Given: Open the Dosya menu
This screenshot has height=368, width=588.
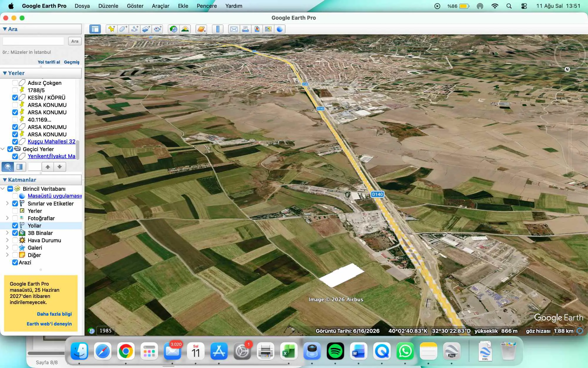Looking at the screenshot, I should 82,6.
